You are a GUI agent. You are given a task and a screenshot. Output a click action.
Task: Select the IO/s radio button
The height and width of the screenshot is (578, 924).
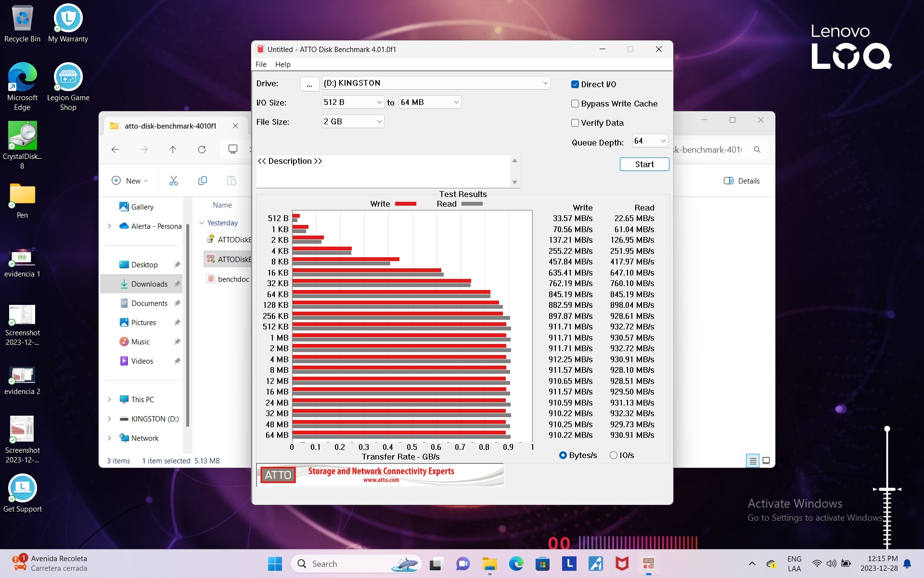tap(613, 455)
